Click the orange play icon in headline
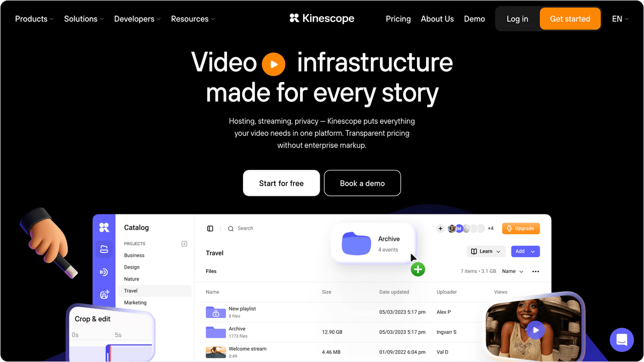The height and width of the screenshot is (362, 644). point(274,64)
